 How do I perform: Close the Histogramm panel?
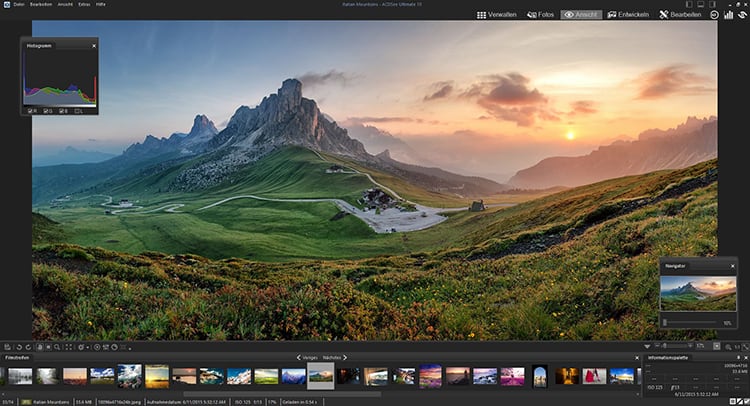point(94,46)
